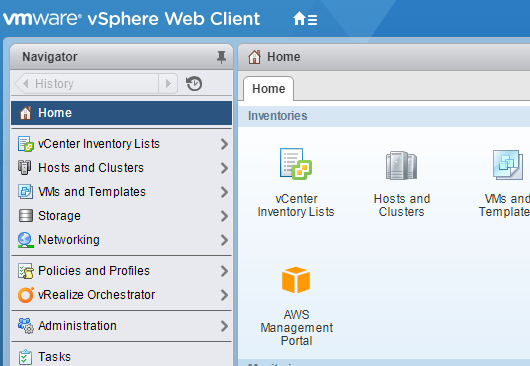Click the Storage navigator icon
This screenshot has height=366, width=530.
26,216
